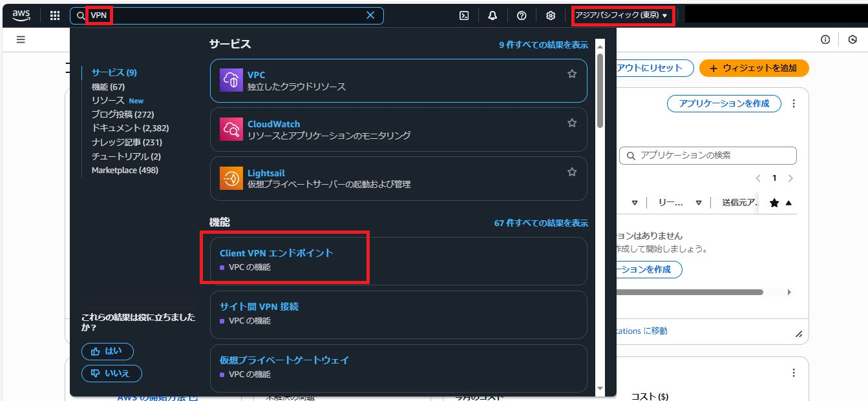
Task: Click into the VPN search box
Action: click(226, 15)
